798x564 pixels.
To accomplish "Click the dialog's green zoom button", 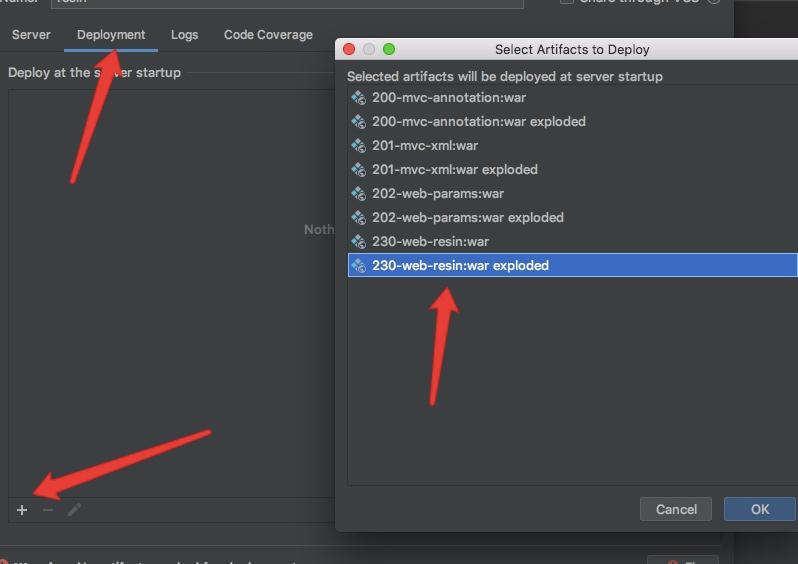I will [x=389, y=49].
